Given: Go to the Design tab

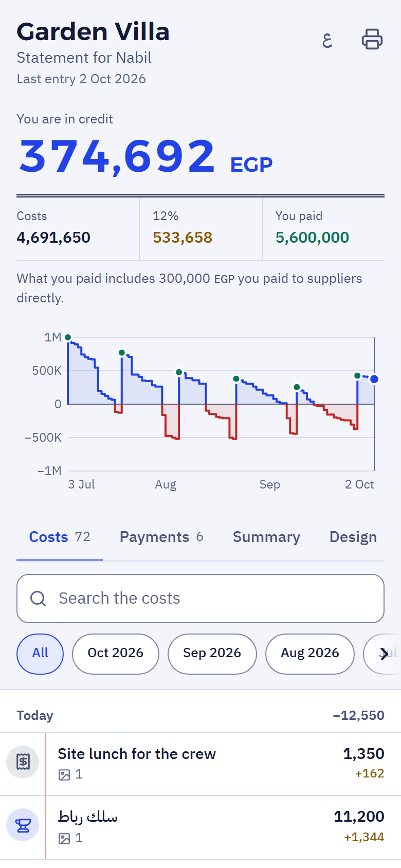Looking at the screenshot, I should tap(353, 537).
